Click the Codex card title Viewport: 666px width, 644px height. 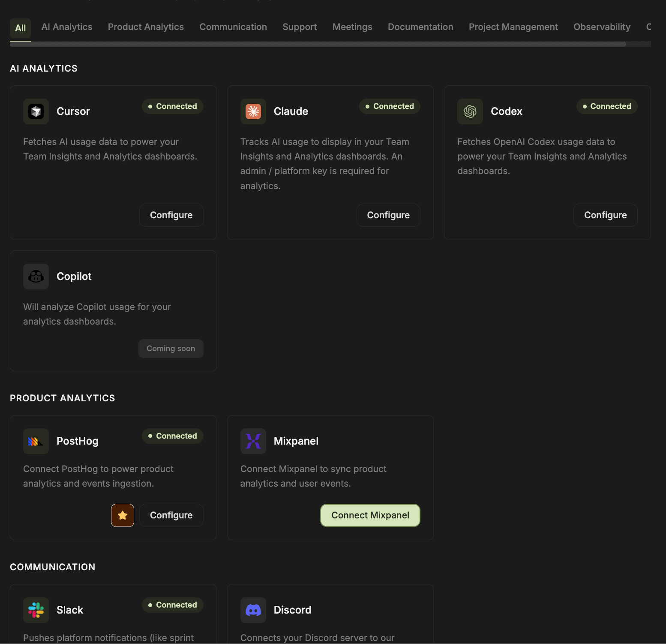coord(507,111)
